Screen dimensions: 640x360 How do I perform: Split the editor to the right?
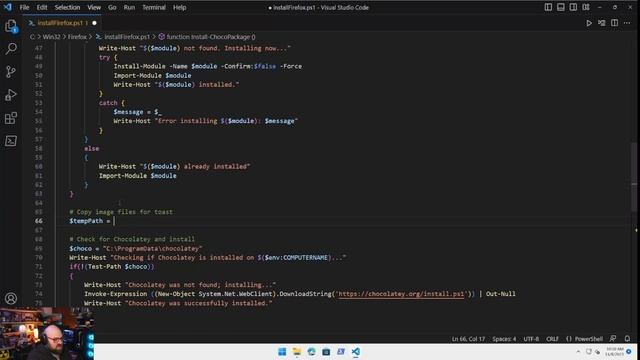tap(614, 23)
